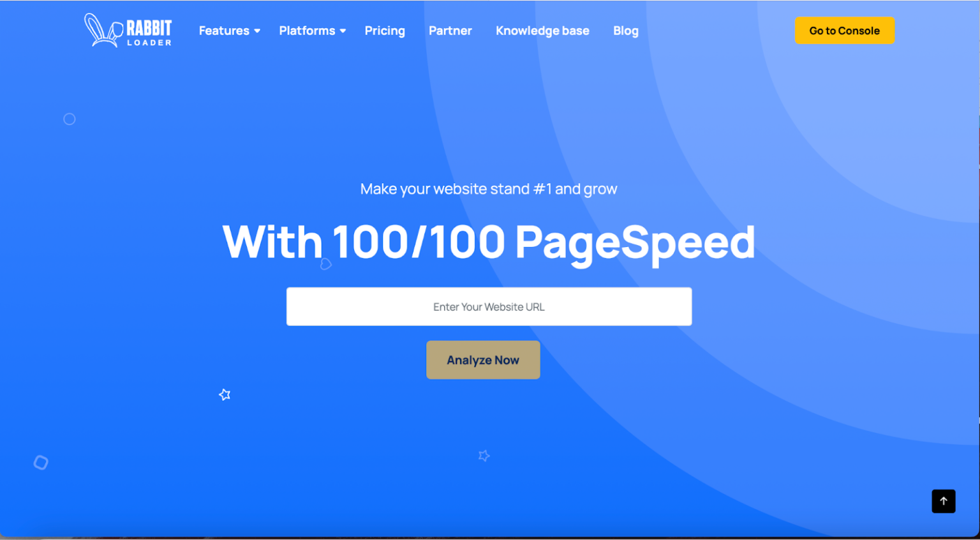Expand the Features chevron dropdown
Screen dimensions: 980x540
click(x=257, y=31)
